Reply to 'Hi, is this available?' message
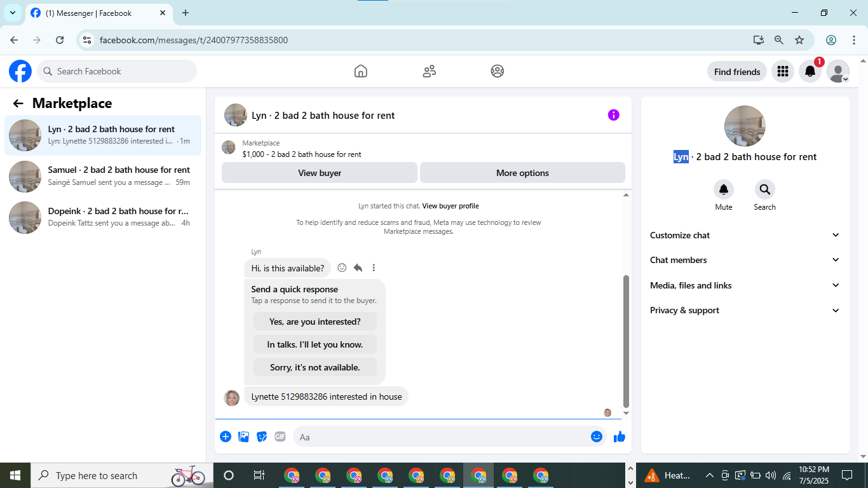Screen dimensions: 868x488 tap(358, 268)
